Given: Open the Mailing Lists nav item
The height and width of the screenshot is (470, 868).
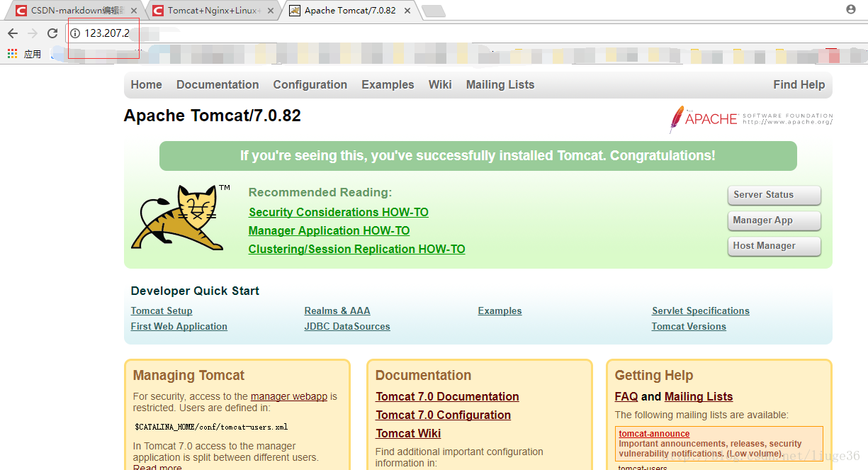Looking at the screenshot, I should click(500, 84).
